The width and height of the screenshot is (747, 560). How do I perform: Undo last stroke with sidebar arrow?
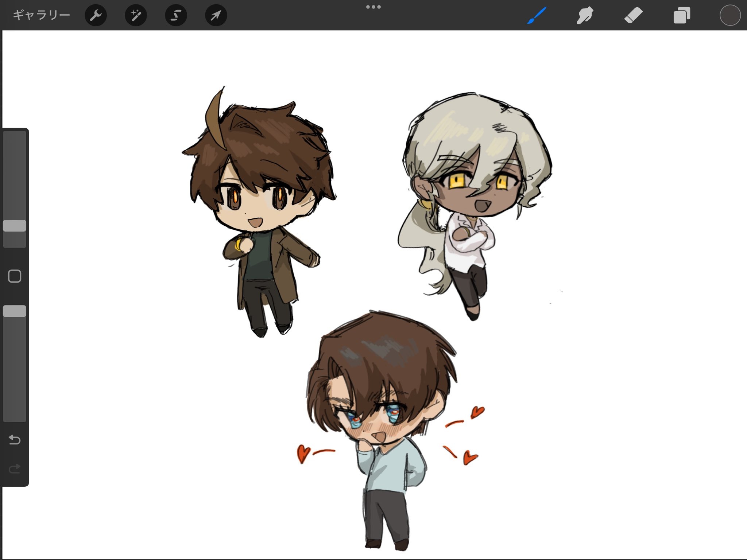coord(15,440)
